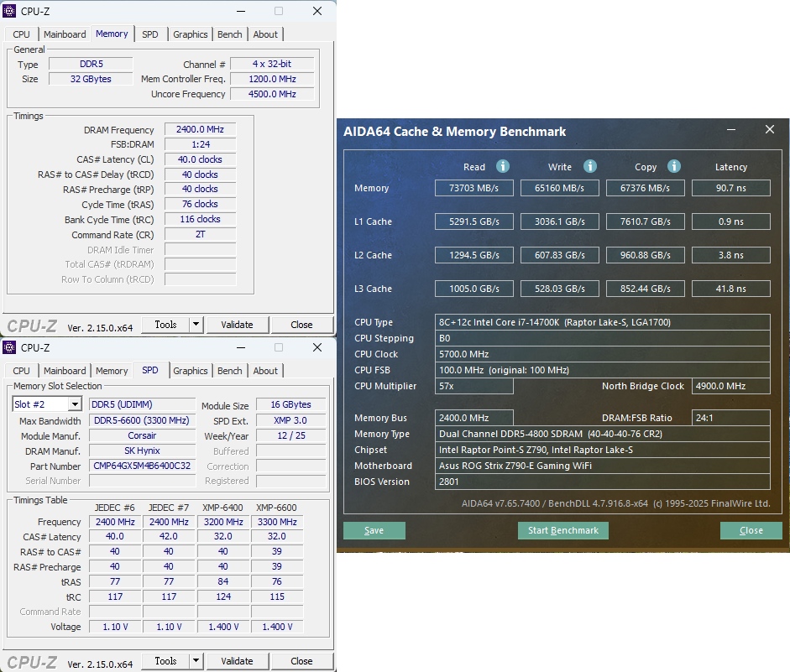Click the Write info icon in AIDA64
Screen dimensions: 790x672
(590, 166)
